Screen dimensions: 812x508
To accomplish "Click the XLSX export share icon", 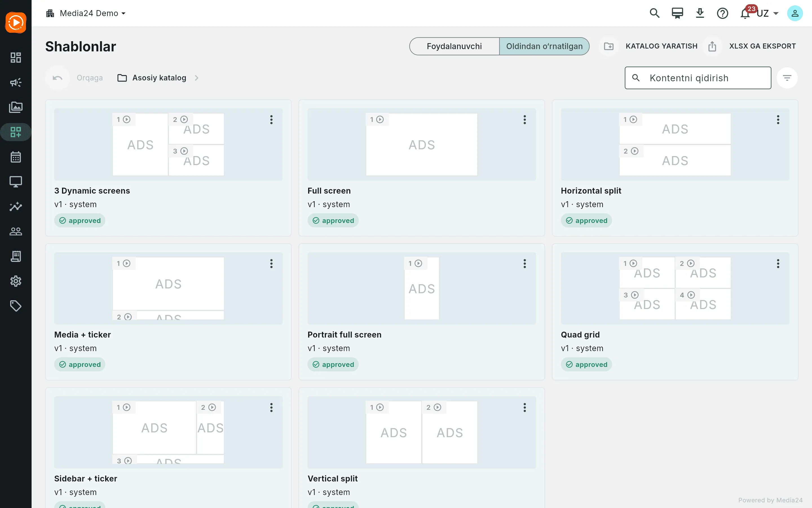I will click(712, 46).
